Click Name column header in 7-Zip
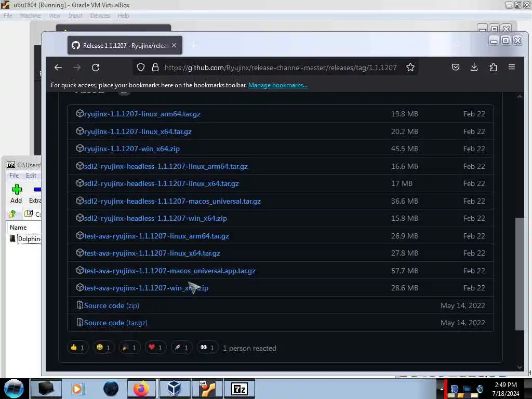532x399 pixels. (18, 228)
